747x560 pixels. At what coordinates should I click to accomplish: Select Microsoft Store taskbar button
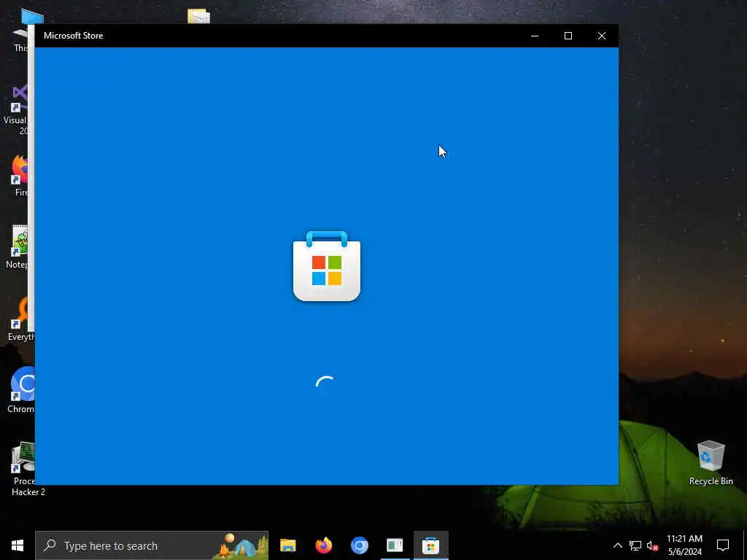(430, 545)
